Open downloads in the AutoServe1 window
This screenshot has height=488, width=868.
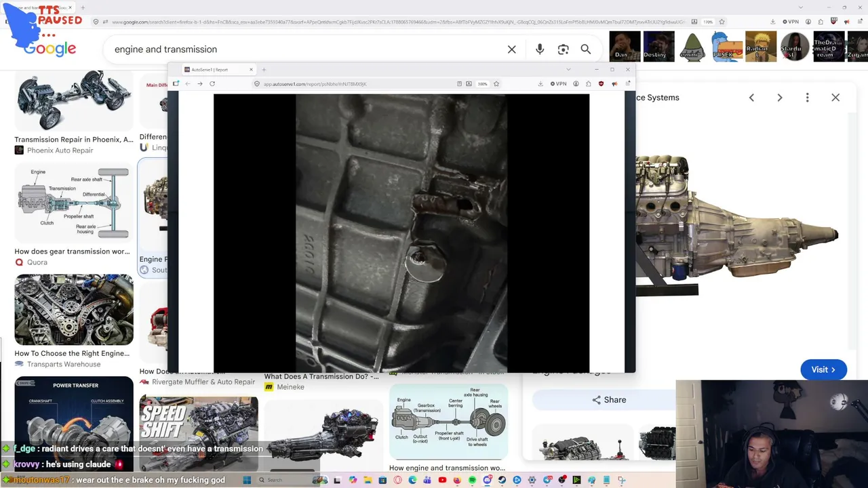(x=540, y=84)
